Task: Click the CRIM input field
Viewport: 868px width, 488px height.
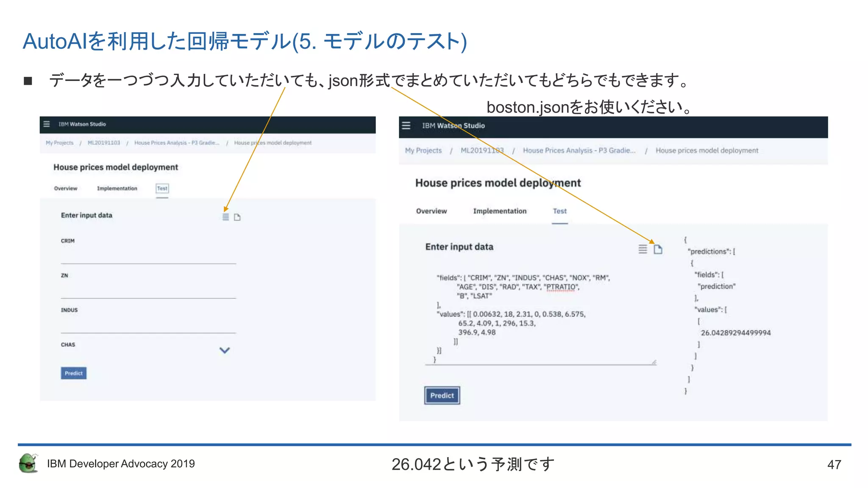Action: 148,256
